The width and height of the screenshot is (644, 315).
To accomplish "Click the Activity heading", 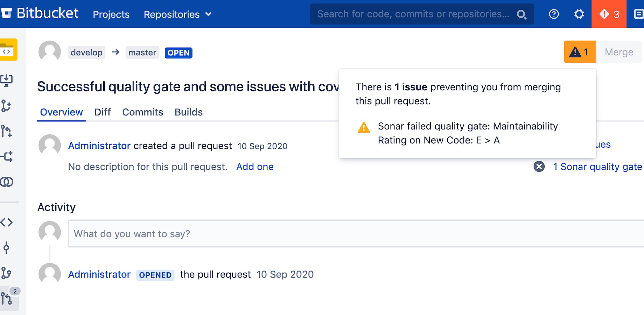I will tap(56, 207).
